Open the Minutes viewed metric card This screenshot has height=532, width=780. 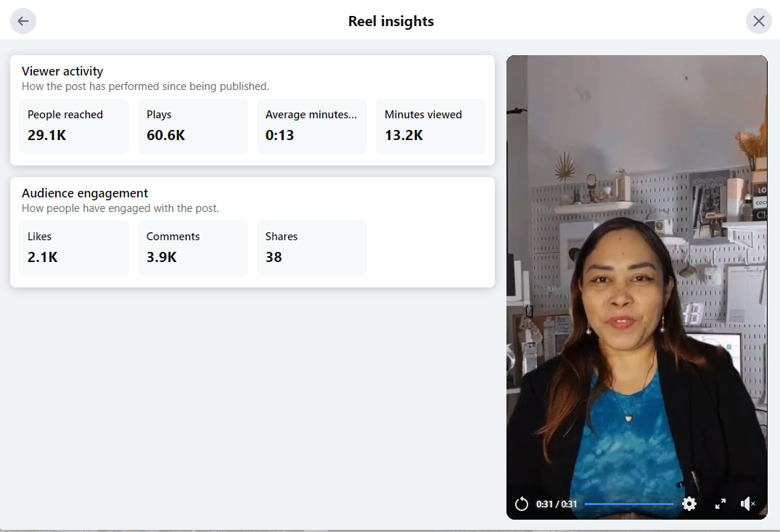[431, 126]
